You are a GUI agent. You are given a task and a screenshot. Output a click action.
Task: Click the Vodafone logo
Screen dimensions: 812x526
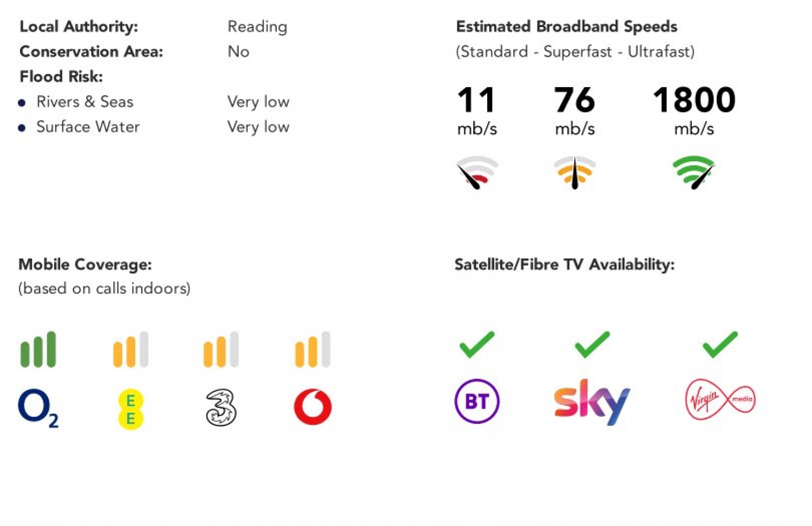pos(313,407)
